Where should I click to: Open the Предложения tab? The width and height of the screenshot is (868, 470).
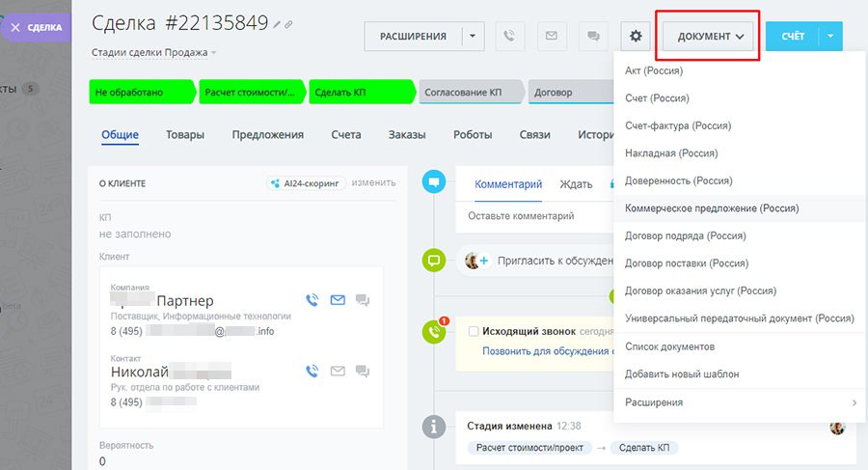tap(267, 135)
